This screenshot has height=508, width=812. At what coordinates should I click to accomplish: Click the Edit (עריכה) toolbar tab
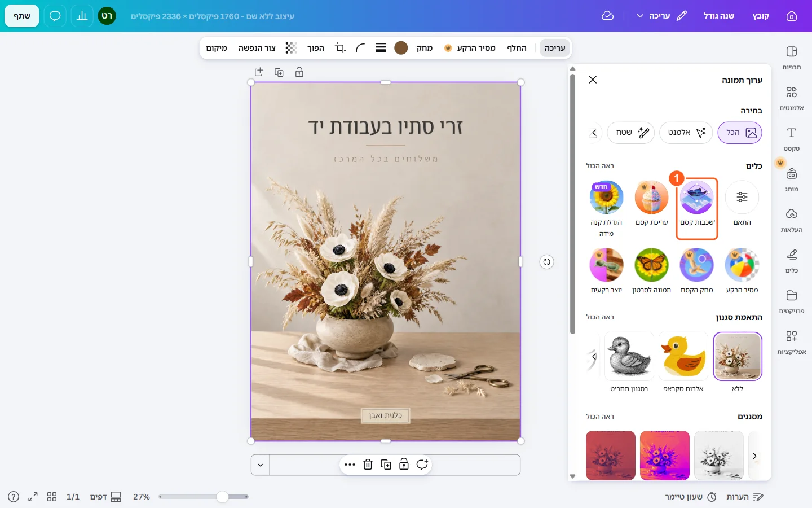pyautogui.click(x=554, y=48)
